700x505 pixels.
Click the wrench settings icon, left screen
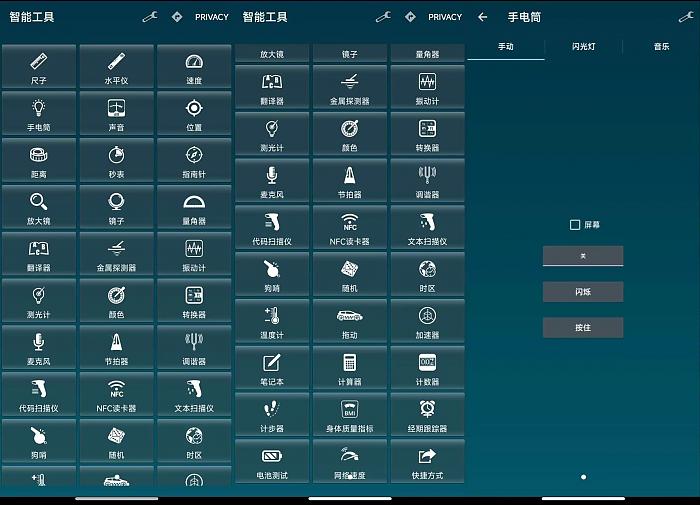(150, 17)
